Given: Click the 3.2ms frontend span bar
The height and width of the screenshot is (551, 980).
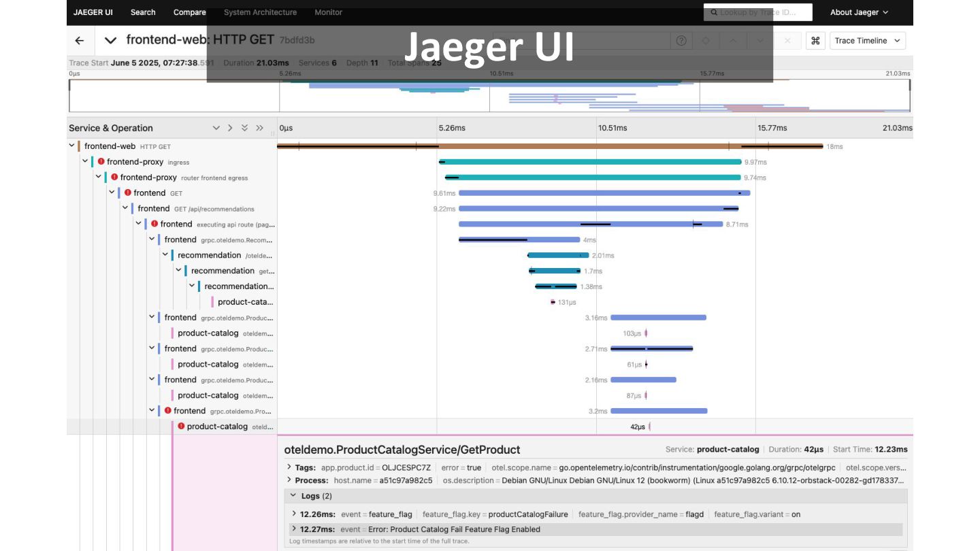Looking at the screenshot, I should tap(659, 411).
